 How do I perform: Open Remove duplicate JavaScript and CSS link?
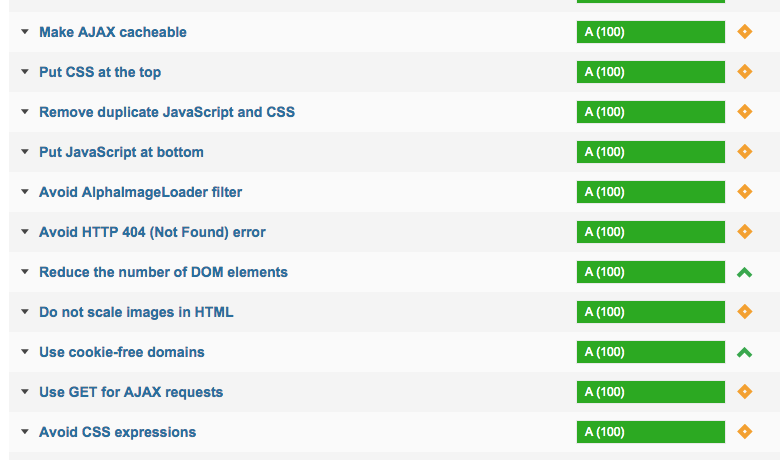(x=167, y=112)
